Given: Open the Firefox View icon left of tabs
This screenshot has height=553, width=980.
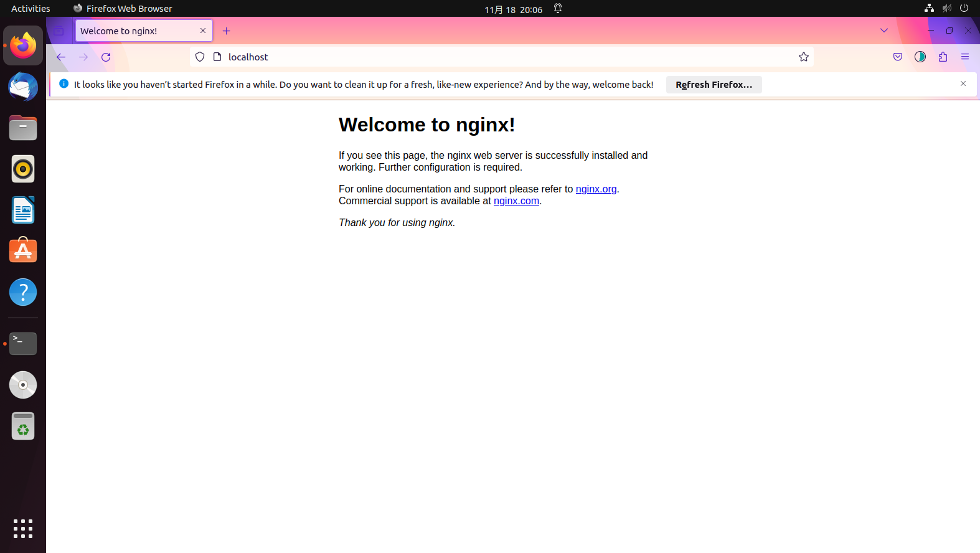Looking at the screenshot, I should coord(59,31).
